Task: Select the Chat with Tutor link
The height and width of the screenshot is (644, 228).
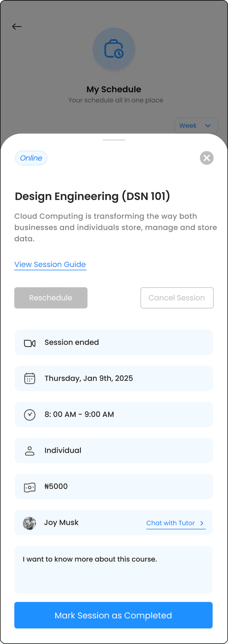Action: (x=171, y=523)
